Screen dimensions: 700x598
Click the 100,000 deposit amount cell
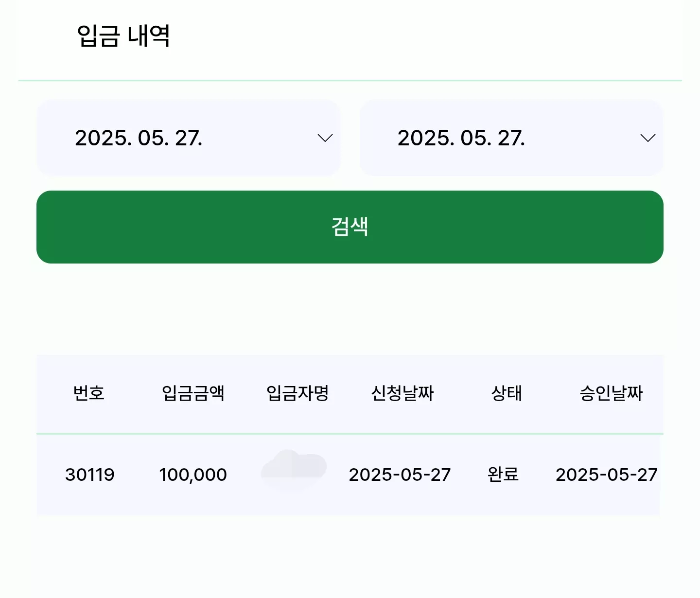(193, 475)
